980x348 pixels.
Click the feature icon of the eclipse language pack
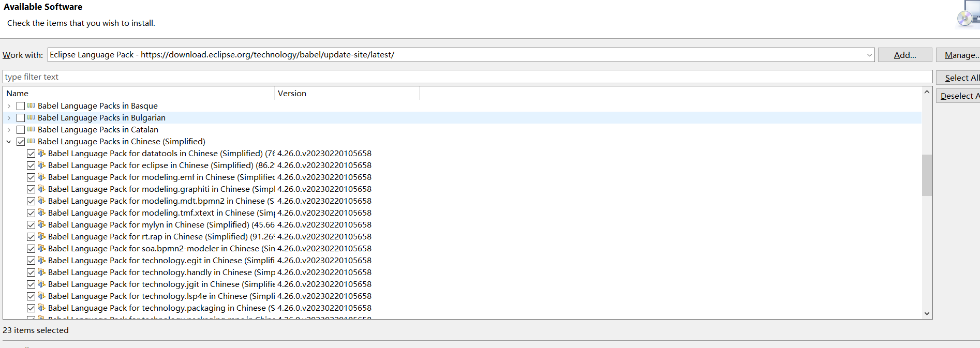[x=41, y=165]
